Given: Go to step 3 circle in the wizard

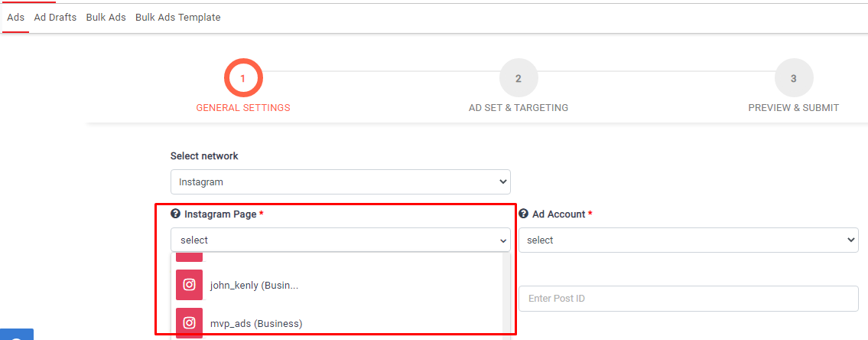Looking at the screenshot, I should click(793, 78).
